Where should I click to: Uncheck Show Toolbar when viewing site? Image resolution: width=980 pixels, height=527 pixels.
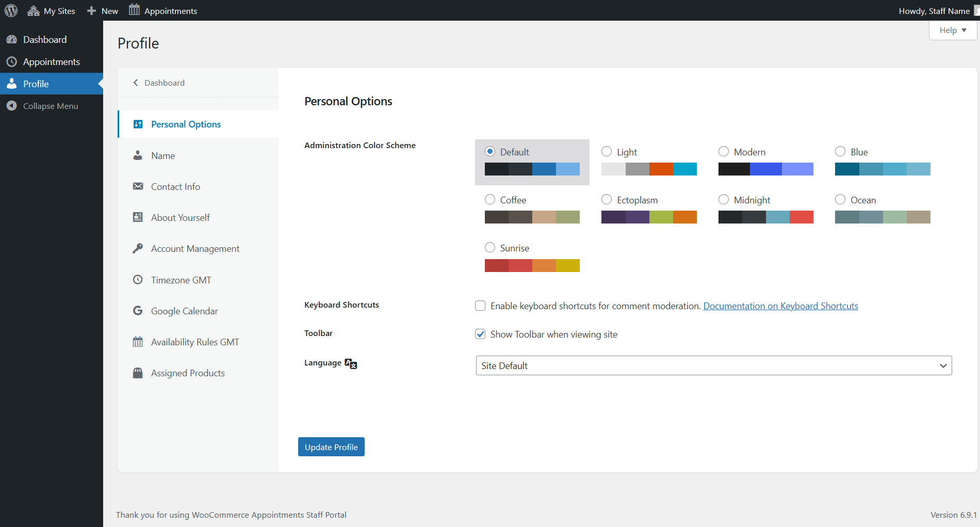(x=480, y=334)
